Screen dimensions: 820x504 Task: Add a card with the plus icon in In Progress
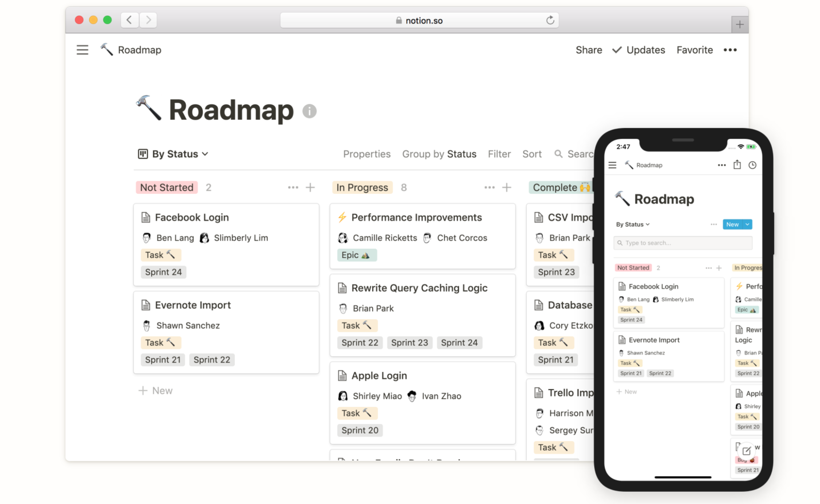[x=507, y=187]
